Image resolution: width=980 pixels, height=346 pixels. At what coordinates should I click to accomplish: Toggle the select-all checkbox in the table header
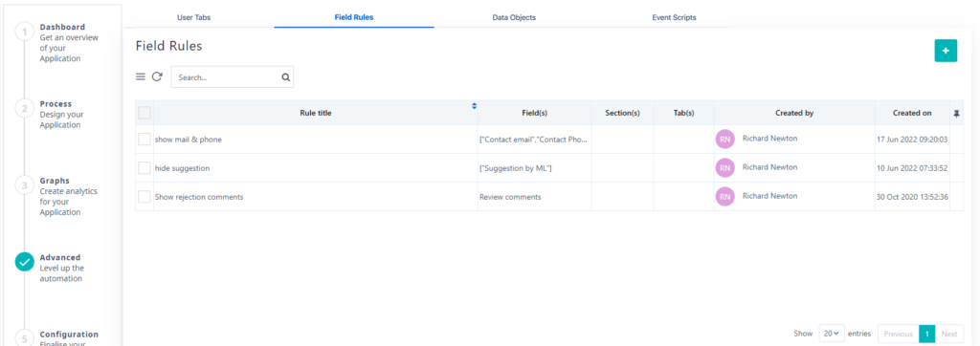pos(145,113)
